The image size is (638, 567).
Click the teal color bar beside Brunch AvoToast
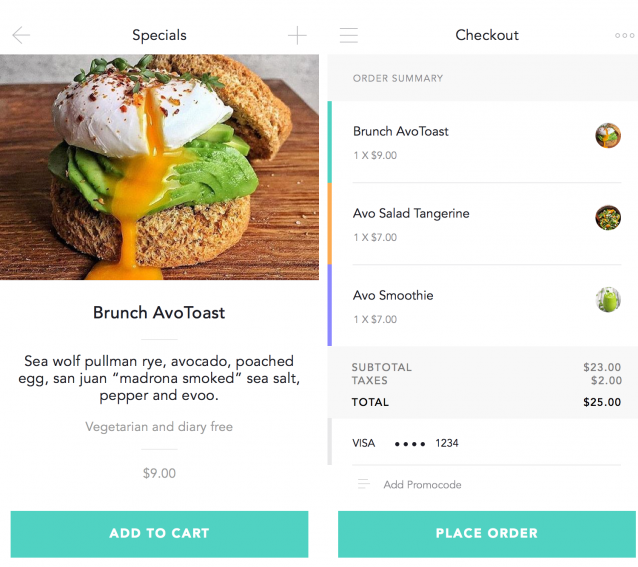click(x=330, y=142)
